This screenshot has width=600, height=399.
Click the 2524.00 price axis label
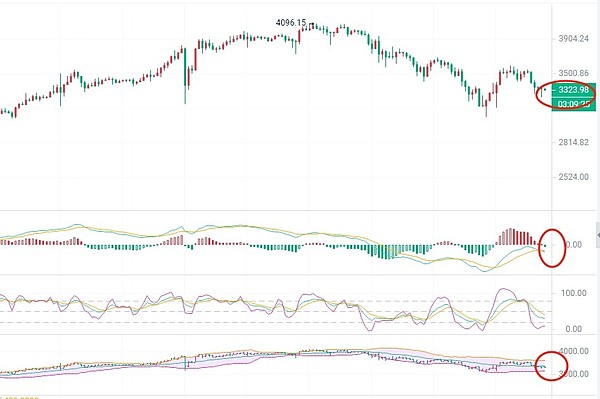click(x=574, y=177)
